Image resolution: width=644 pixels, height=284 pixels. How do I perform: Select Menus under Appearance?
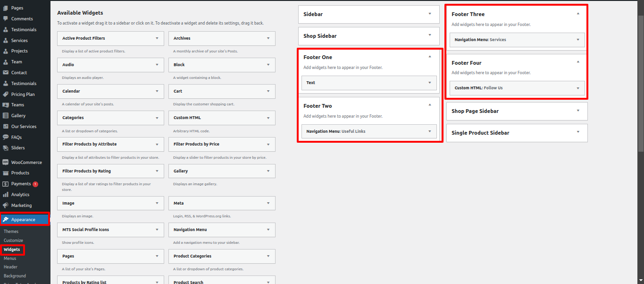click(10, 258)
